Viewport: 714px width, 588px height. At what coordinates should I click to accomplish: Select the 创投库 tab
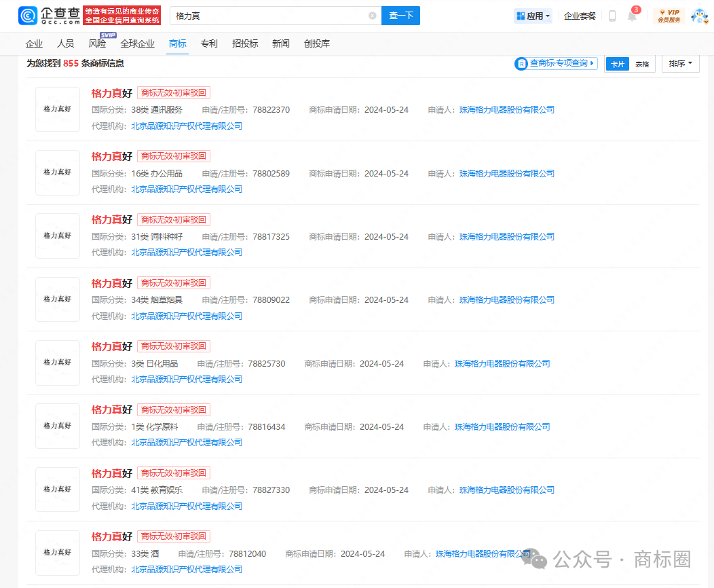[317, 43]
